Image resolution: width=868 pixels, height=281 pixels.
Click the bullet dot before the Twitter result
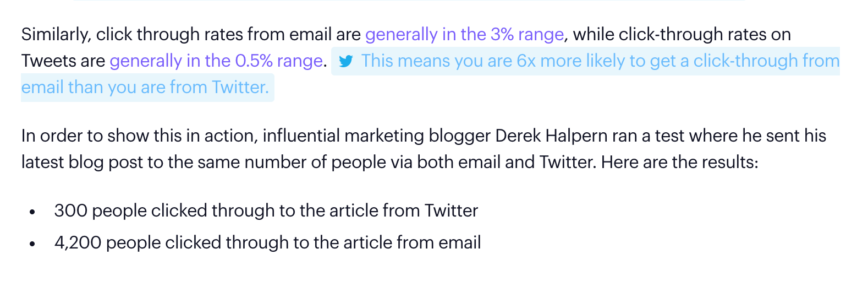click(32, 212)
